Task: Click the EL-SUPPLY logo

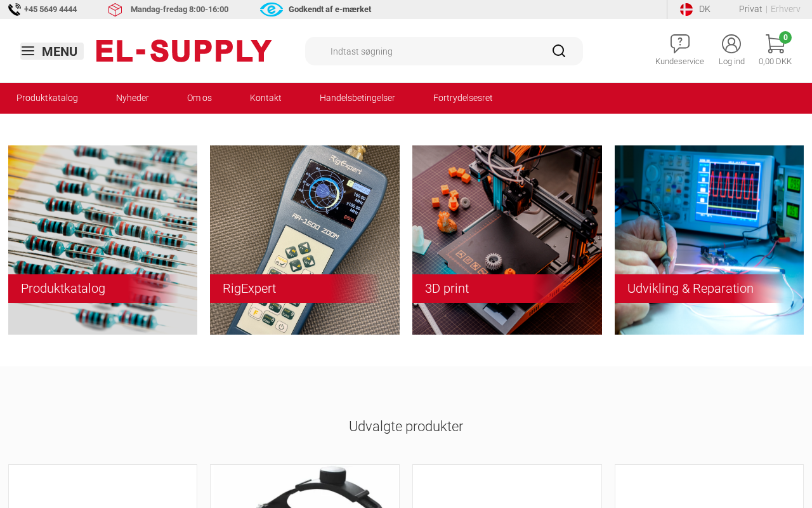Action: [184, 51]
